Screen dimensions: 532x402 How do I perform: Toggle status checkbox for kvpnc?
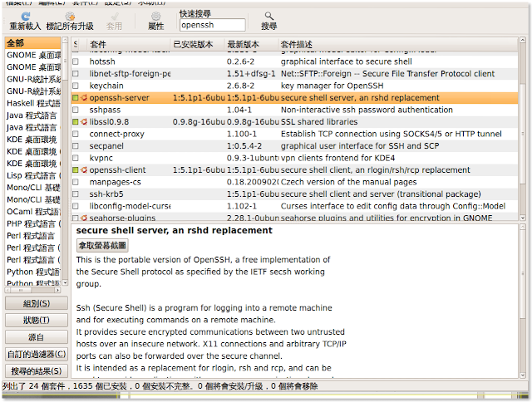pos(76,158)
